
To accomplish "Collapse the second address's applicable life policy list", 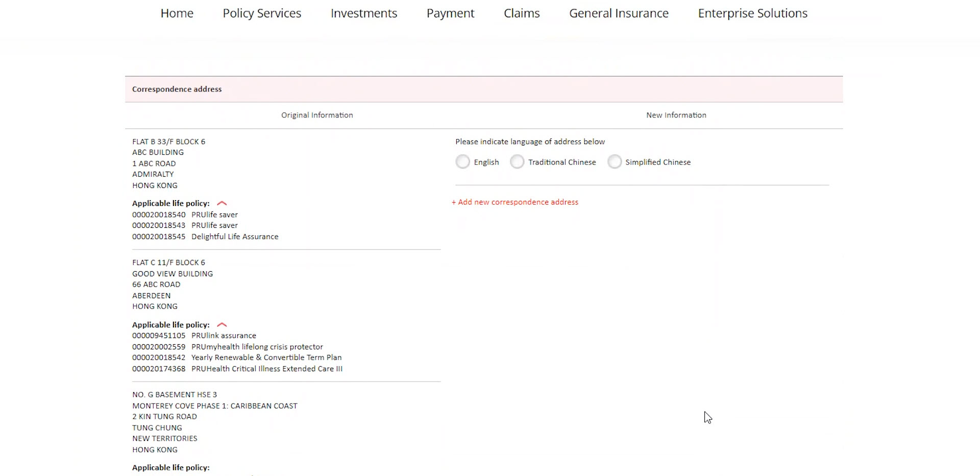I will click(222, 324).
